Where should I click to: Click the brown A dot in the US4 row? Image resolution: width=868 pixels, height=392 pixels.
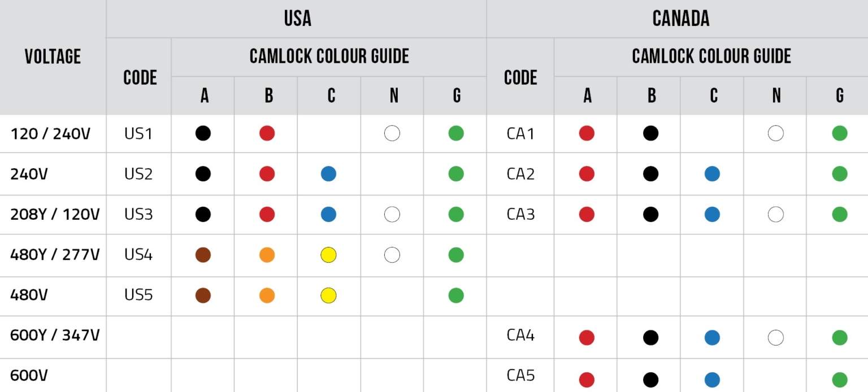click(x=203, y=255)
